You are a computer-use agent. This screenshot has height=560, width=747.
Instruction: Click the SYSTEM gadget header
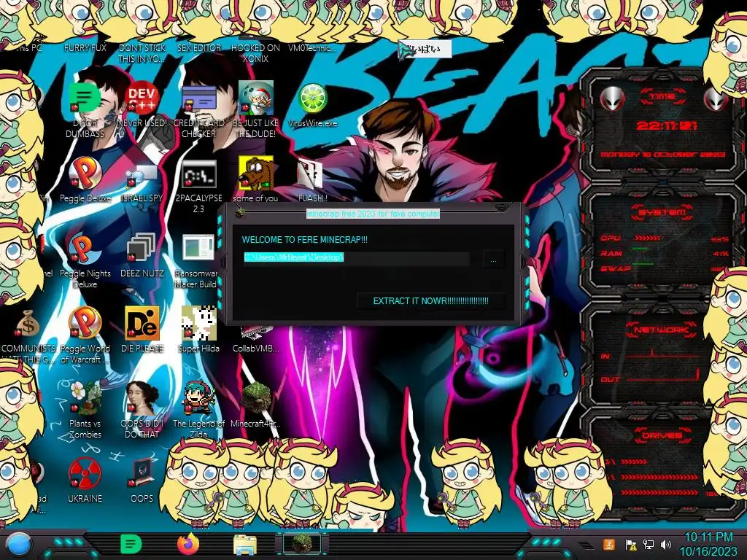click(661, 212)
